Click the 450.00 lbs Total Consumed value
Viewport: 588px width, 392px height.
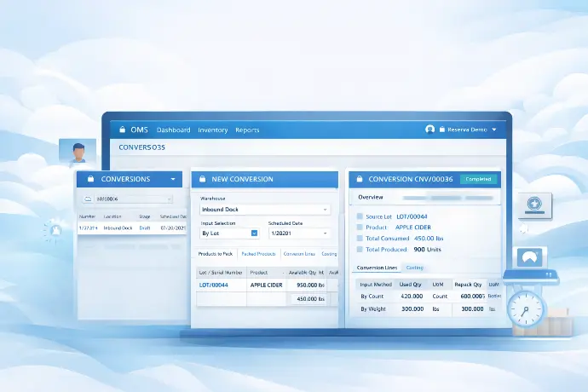click(429, 239)
